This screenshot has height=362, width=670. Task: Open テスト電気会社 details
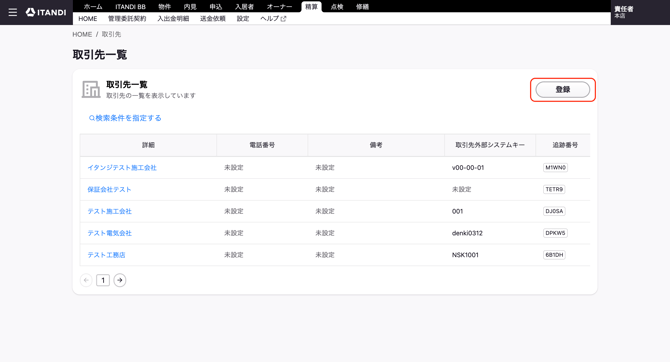(x=110, y=233)
